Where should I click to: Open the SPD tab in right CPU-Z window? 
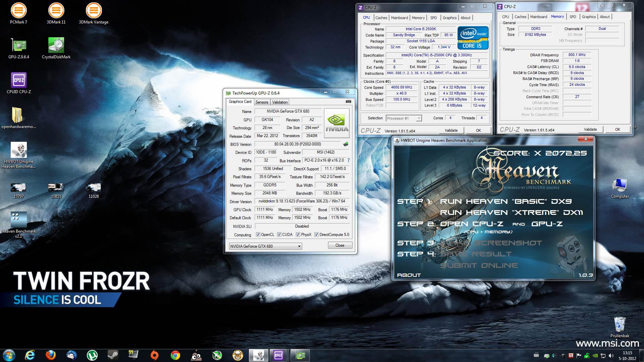click(573, 17)
